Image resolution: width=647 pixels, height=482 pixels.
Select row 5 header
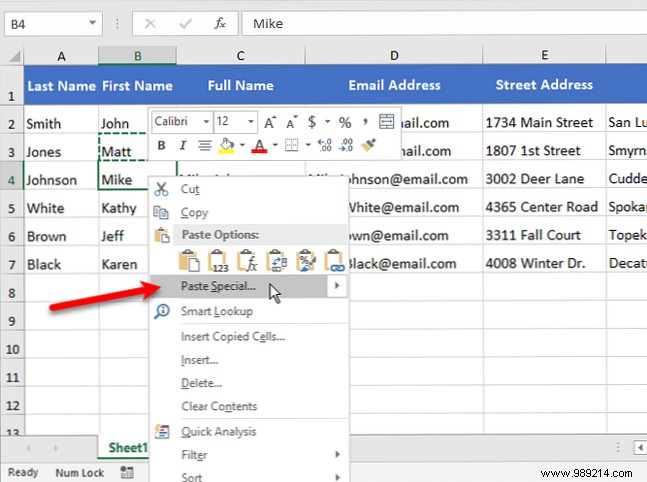click(12, 208)
